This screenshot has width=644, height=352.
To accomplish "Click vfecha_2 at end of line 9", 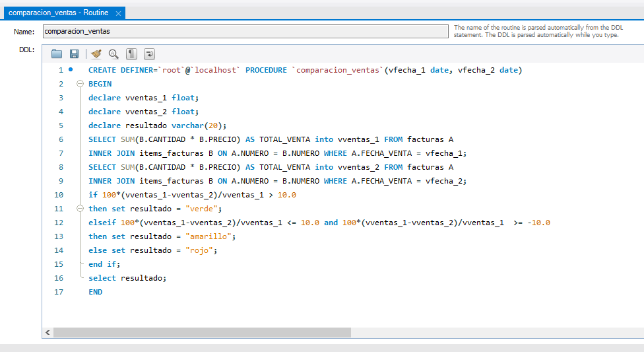I will point(443,181).
